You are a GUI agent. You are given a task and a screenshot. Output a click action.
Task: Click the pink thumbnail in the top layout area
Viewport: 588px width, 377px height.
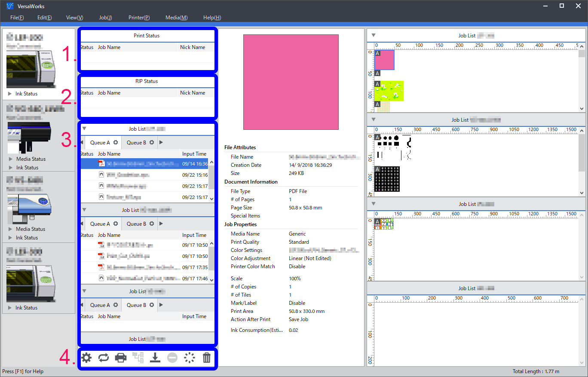[x=385, y=60]
